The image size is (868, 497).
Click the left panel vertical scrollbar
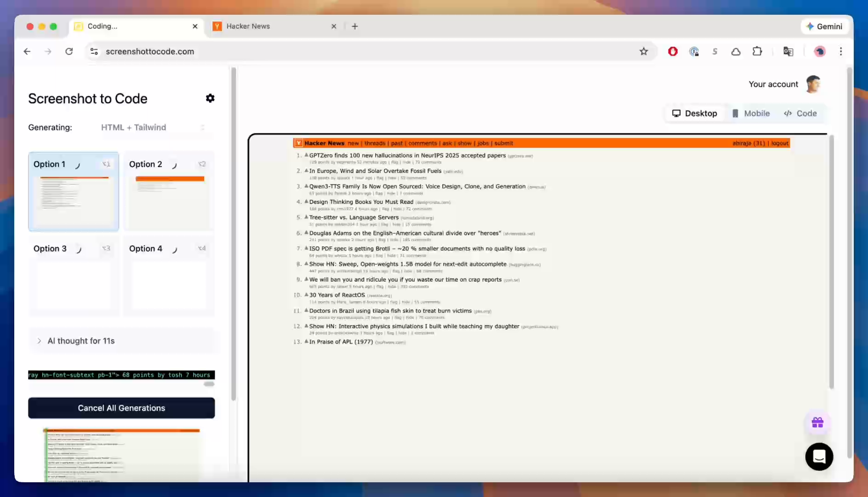pos(234,234)
